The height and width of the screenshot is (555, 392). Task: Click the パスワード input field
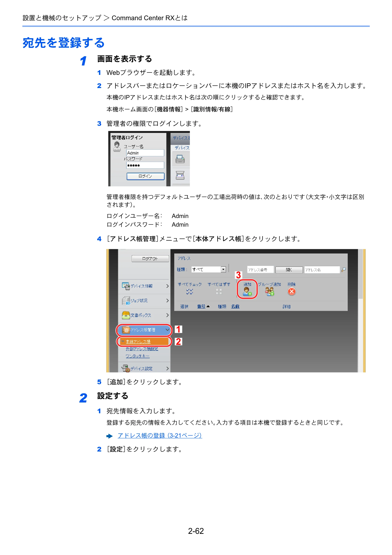click(145, 165)
